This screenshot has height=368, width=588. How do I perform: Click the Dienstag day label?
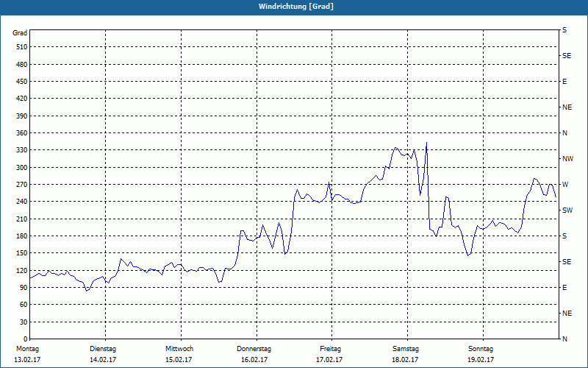tap(103, 349)
